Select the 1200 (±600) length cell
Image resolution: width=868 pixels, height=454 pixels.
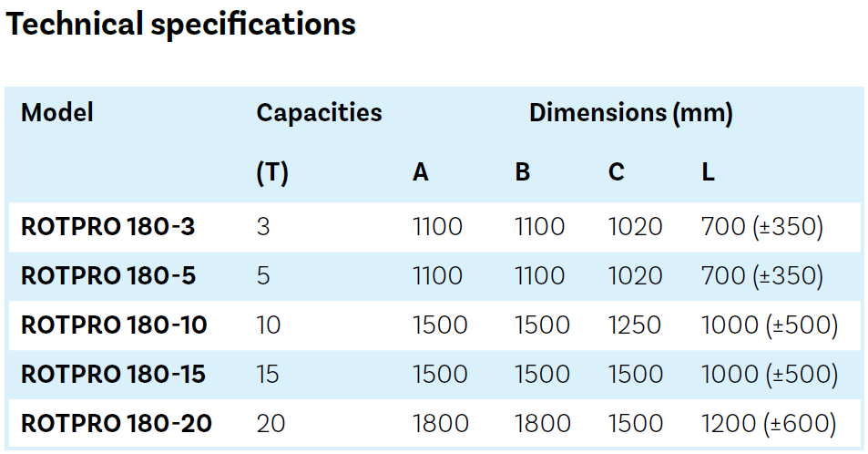769,424
